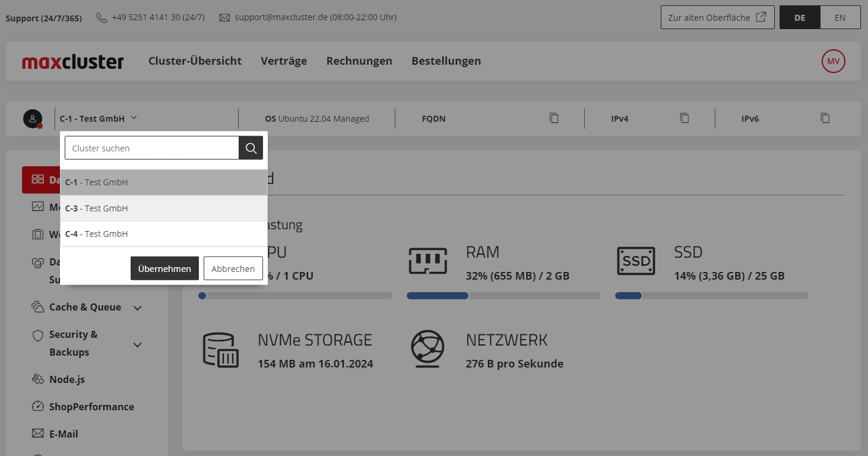The image size is (868, 456).
Task: Click the NETZWERK globe icon
Action: 427,348
